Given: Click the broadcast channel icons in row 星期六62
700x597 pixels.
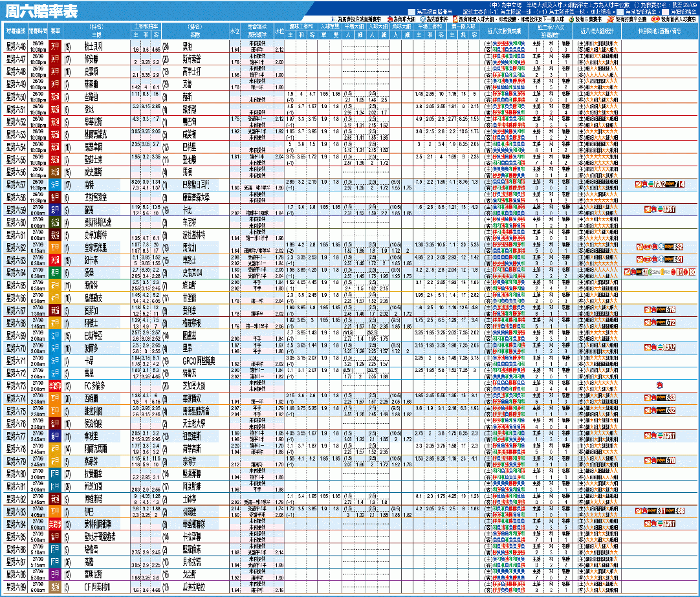Looking at the screenshot, I should tap(660, 246).
